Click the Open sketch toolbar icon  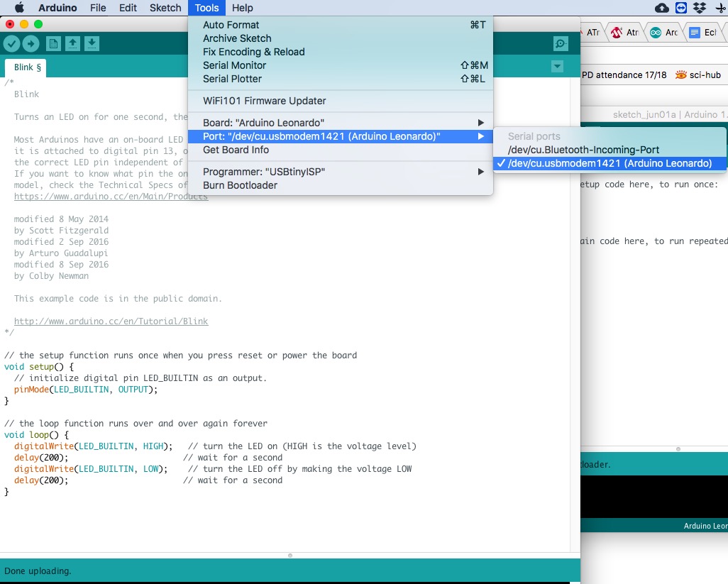point(74,43)
